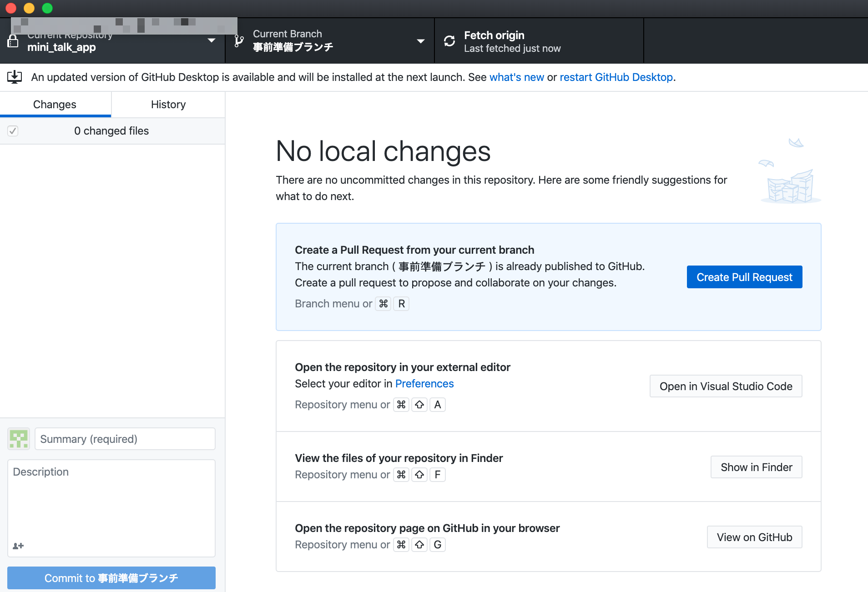
Task: Click the Fetch origin sync icon
Action: (x=449, y=41)
